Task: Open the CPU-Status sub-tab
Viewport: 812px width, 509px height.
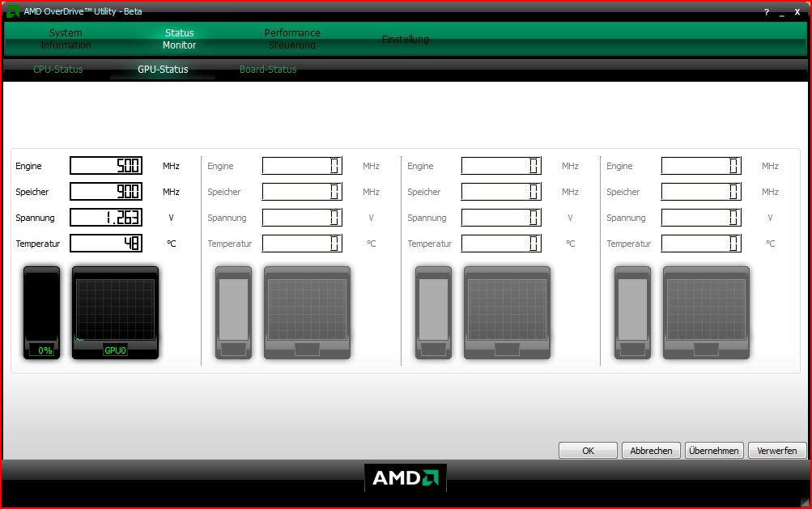Action: (x=58, y=70)
